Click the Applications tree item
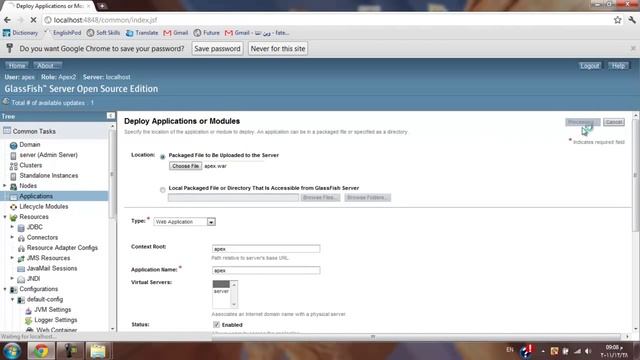The width and height of the screenshot is (640, 360). coord(36,196)
